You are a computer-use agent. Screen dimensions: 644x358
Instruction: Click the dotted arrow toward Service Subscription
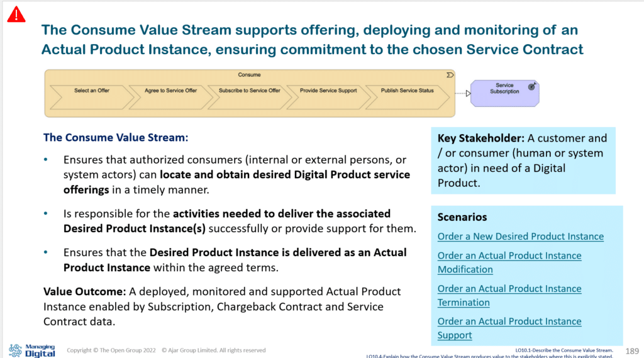(463, 93)
